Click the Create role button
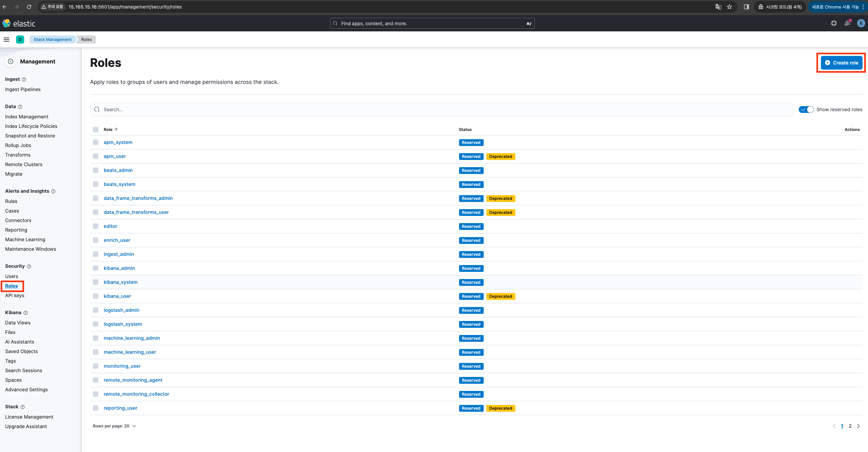This screenshot has width=868, height=452. click(x=841, y=63)
